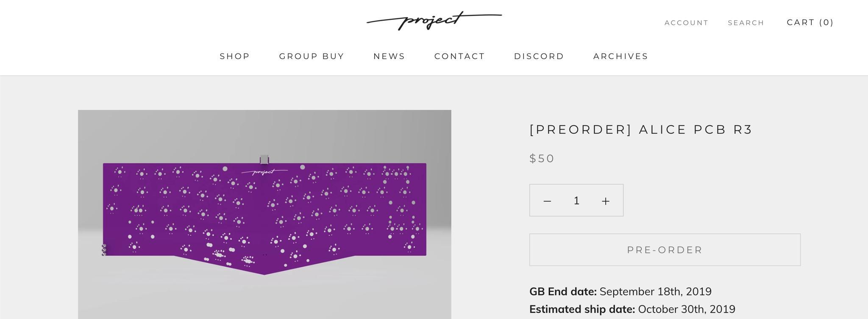View the Cart (0)

(810, 22)
